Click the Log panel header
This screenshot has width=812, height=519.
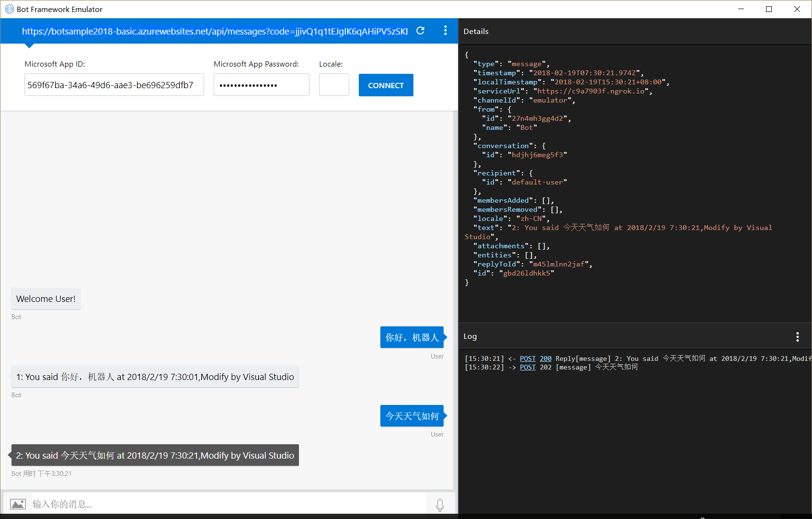coord(470,336)
